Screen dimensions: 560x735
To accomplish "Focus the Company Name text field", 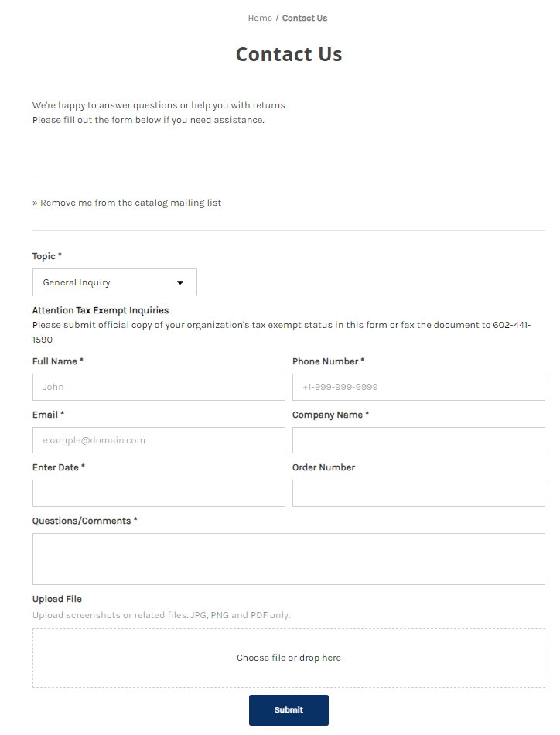I will point(418,440).
